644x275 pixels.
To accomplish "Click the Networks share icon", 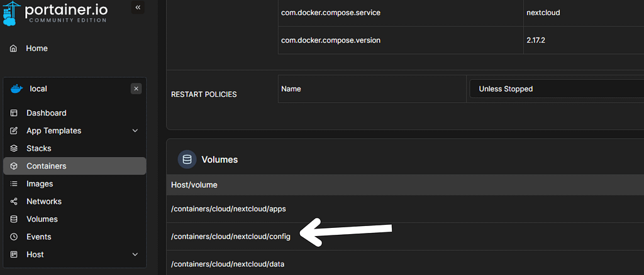I will (14, 202).
